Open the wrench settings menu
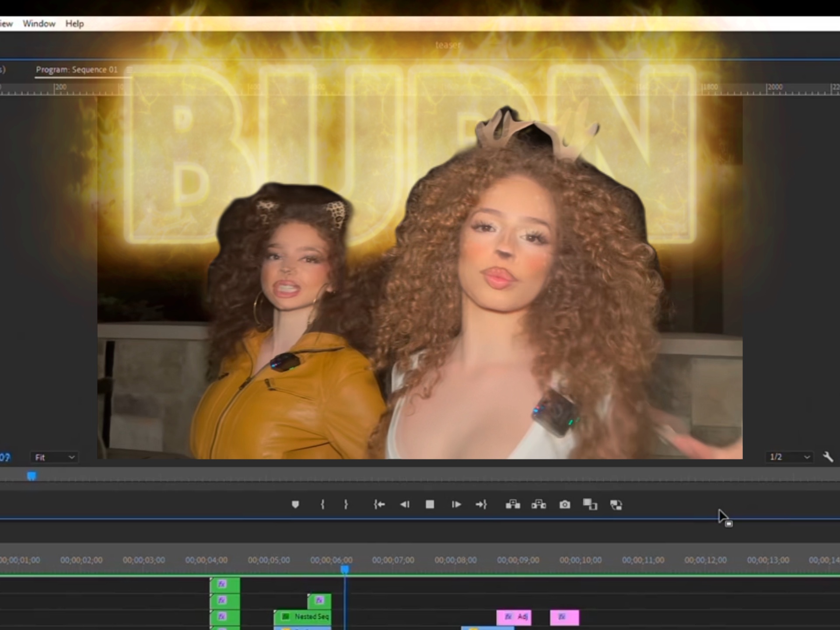The height and width of the screenshot is (630, 840). [x=828, y=457]
